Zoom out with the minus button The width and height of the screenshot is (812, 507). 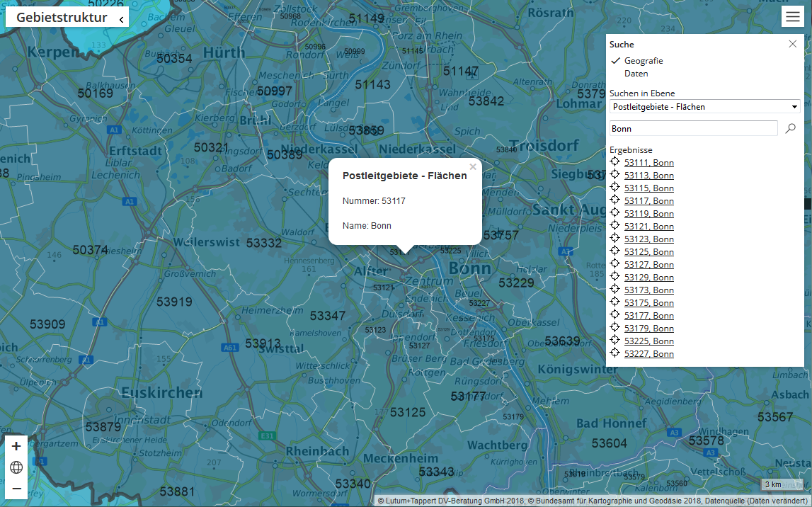pyautogui.click(x=16, y=489)
